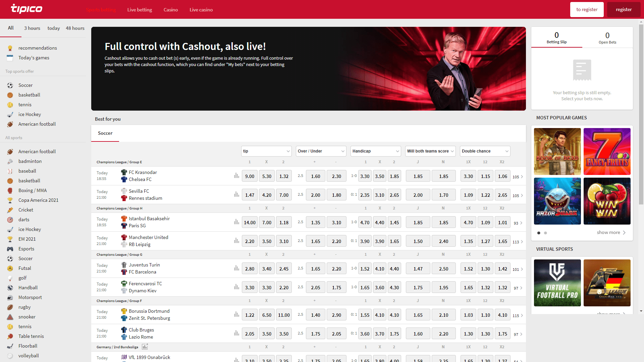Click the Today's games calendar icon

point(10,58)
